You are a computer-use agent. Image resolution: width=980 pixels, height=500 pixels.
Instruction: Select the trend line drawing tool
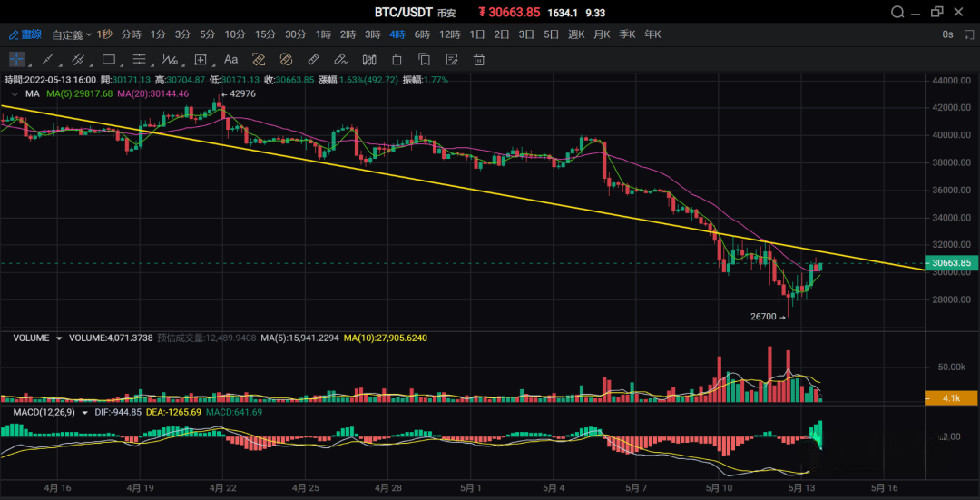coord(48,60)
